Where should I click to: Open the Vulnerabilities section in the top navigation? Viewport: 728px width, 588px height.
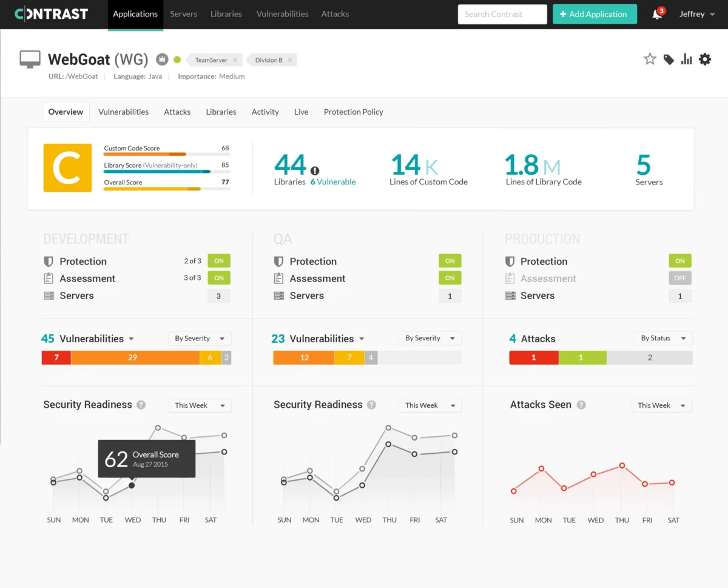282,13
